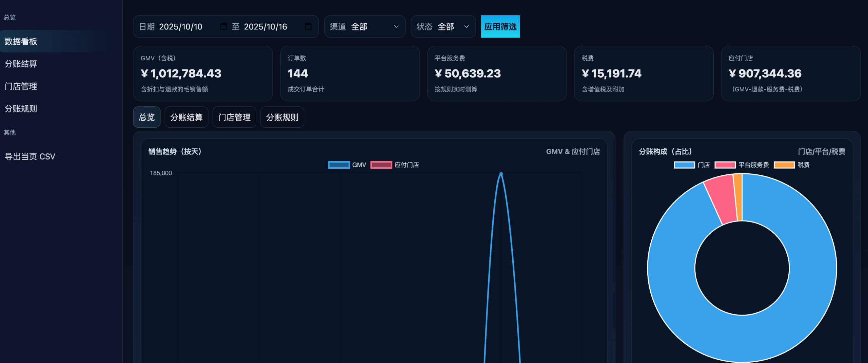Screen dimensions: 868x363
Task: Open the start date calendar icon
Action: (x=223, y=26)
